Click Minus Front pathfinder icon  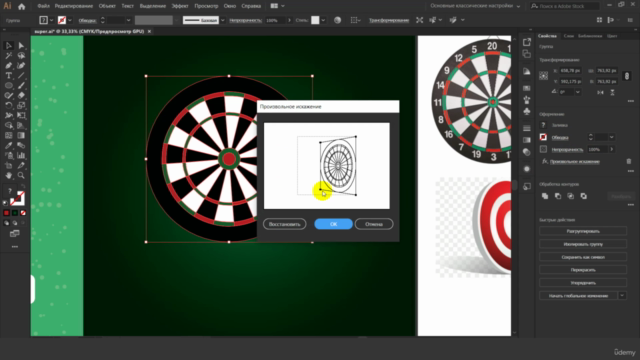coord(558,196)
